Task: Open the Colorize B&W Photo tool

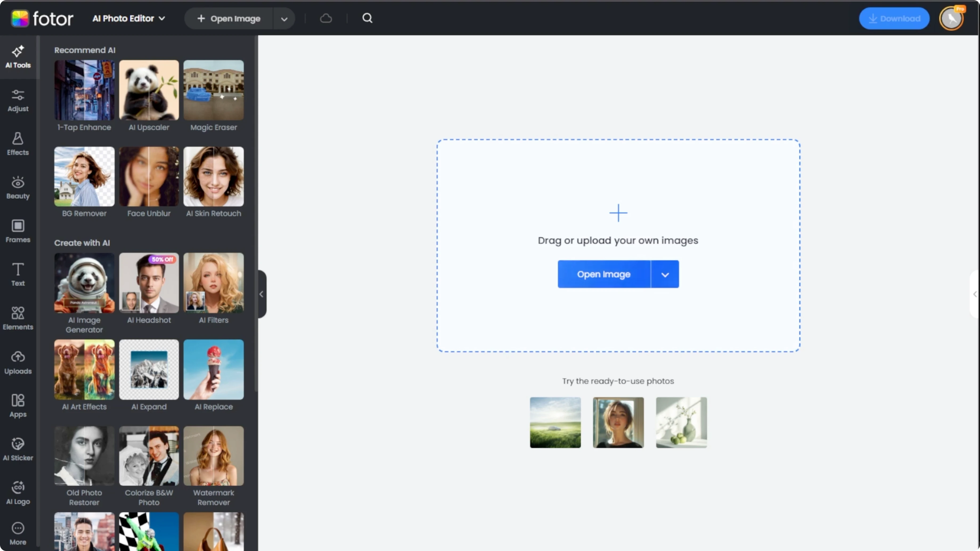Action: coord(149,466)
